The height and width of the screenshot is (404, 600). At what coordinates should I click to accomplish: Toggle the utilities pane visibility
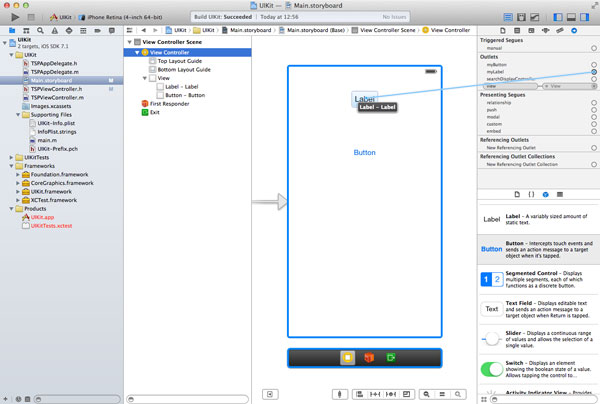pos(585,17)
